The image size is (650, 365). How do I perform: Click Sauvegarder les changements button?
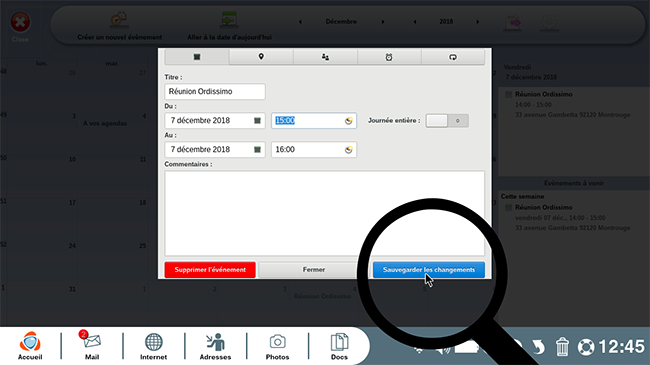429,270
